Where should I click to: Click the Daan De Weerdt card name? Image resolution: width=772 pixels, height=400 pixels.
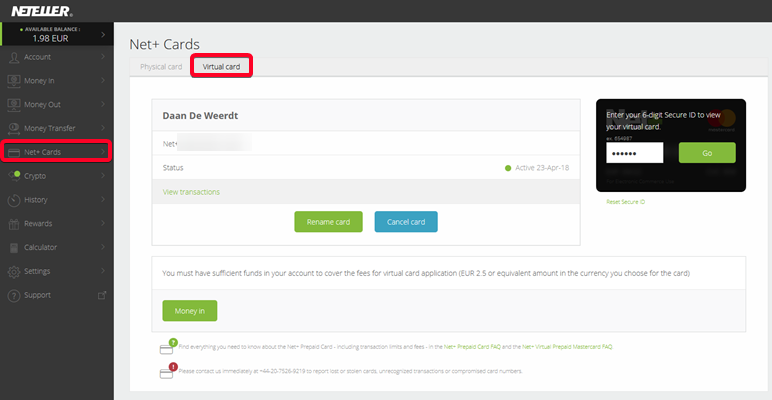click(200, 116)
